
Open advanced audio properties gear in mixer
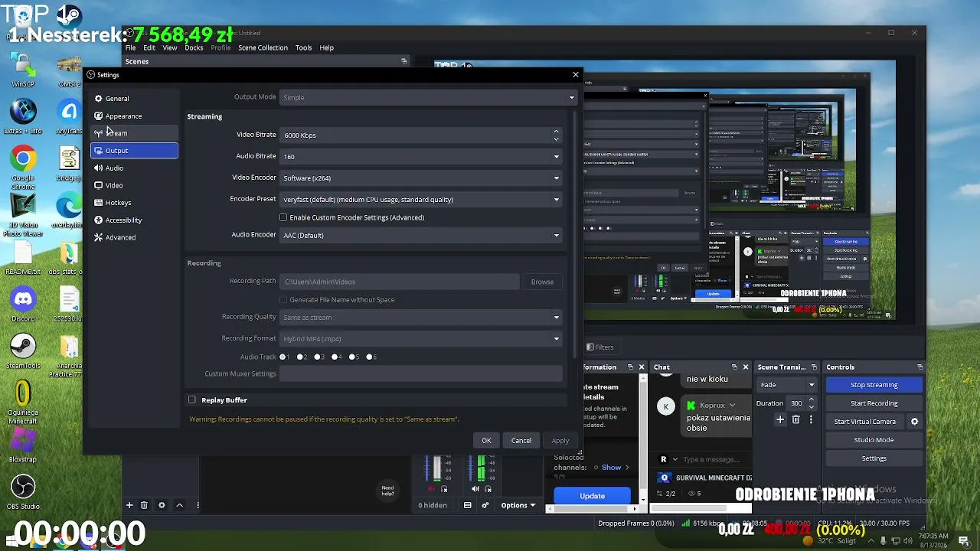tap(485, 505)
